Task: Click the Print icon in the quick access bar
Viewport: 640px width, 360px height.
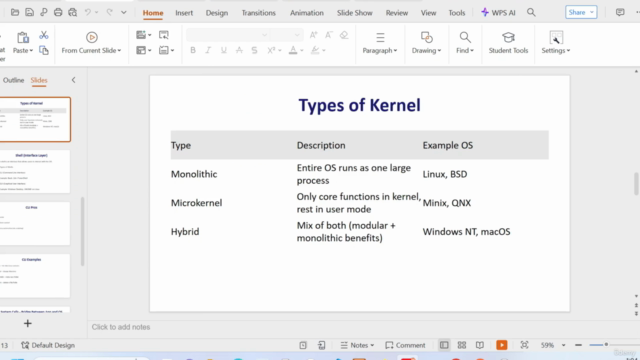Action: 58,12
